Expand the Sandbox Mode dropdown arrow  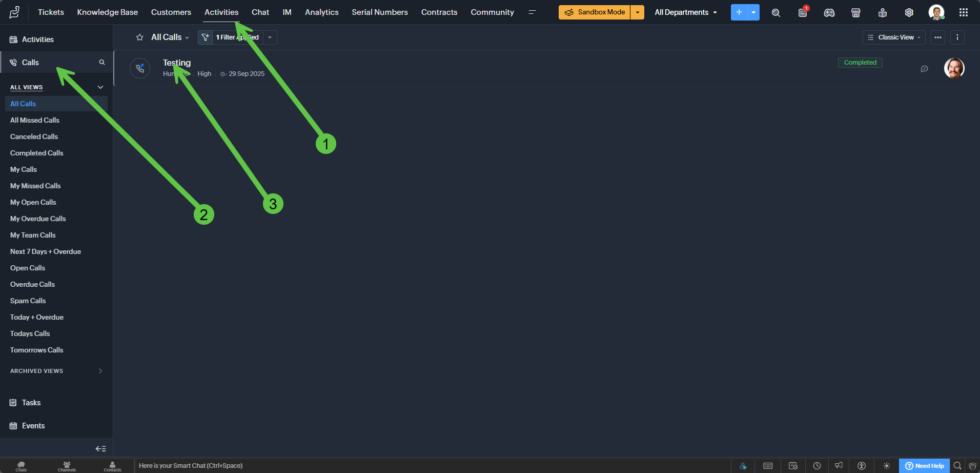pos(637,12)
